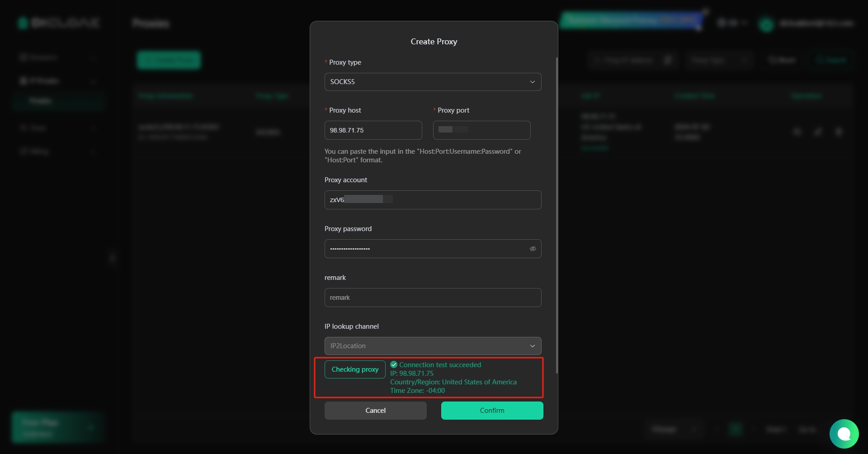868x454 pixels.
Task: Confirm the new proxy creation
Action: coord(492,411)
